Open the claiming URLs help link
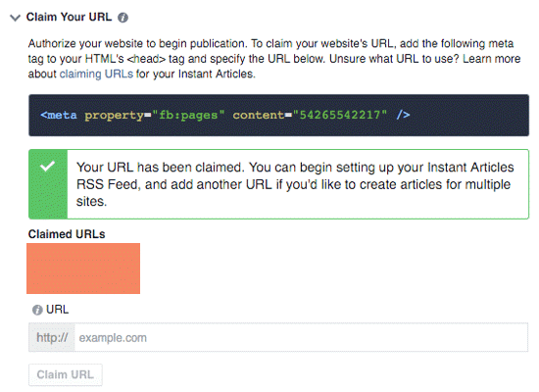The width and height of the screenshot is (539, 392). (x=96, y=73)
